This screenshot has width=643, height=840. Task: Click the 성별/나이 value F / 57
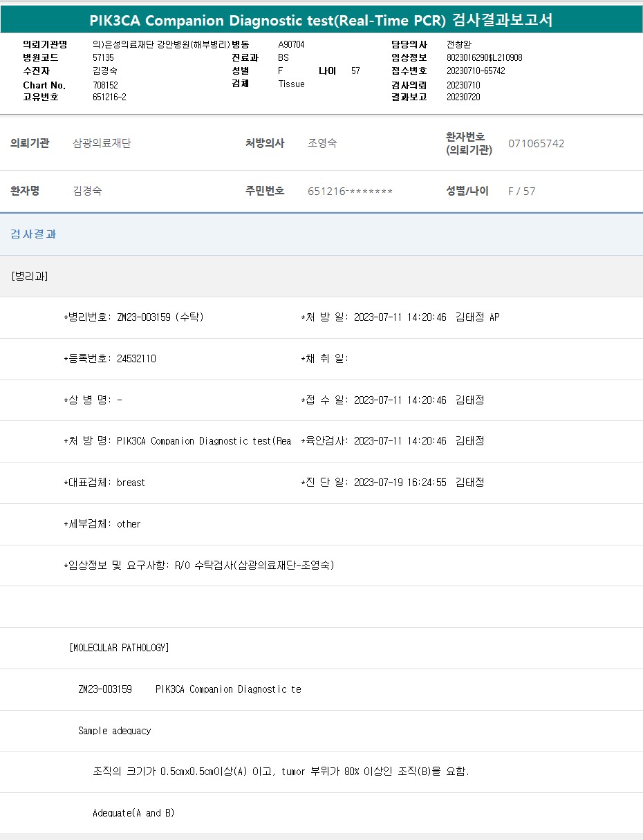click(521, 192)
